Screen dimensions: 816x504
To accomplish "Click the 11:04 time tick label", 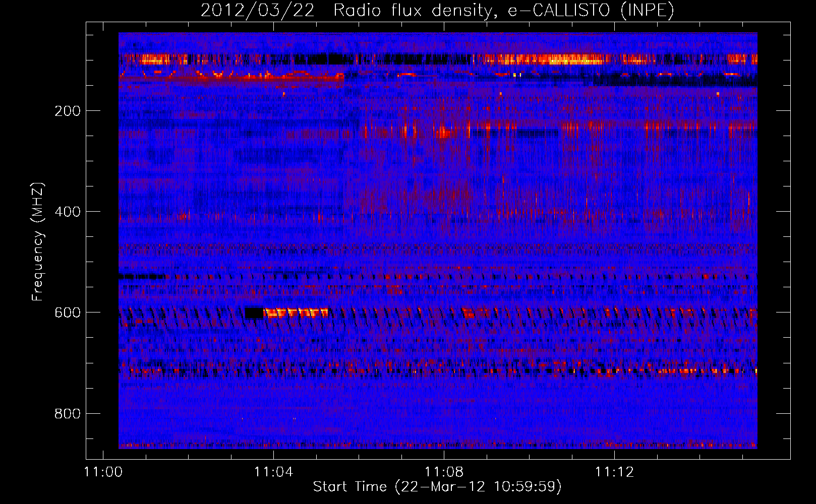I will point(274,472).
